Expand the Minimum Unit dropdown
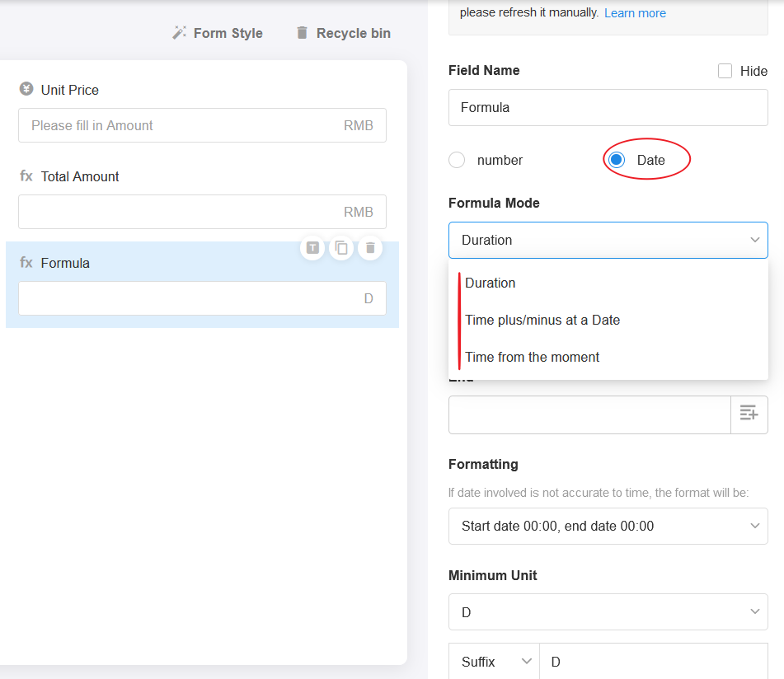 (x=608, y=612)
